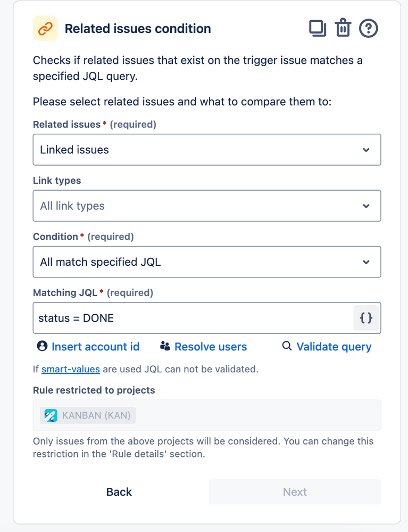Click the Validate query link

coord(334,347)
